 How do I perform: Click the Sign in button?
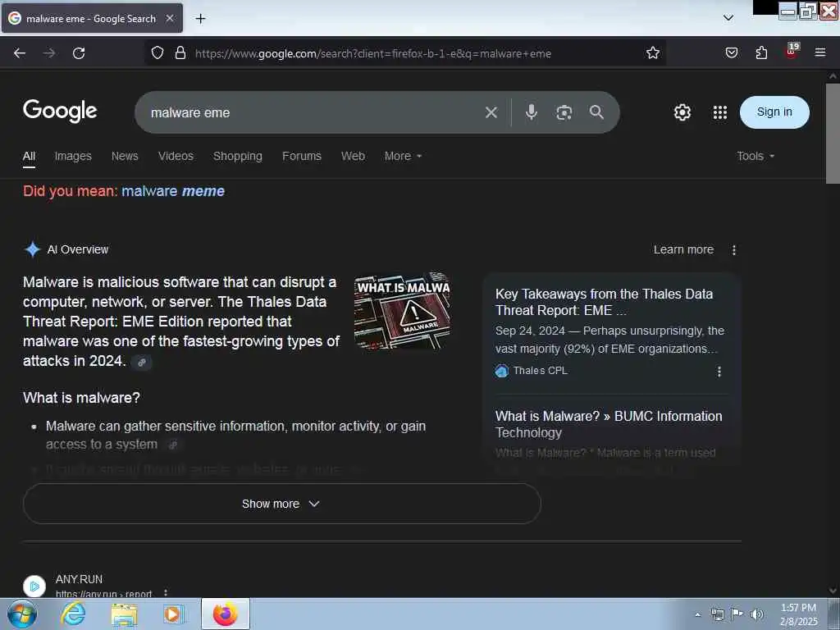coord(774,112)
